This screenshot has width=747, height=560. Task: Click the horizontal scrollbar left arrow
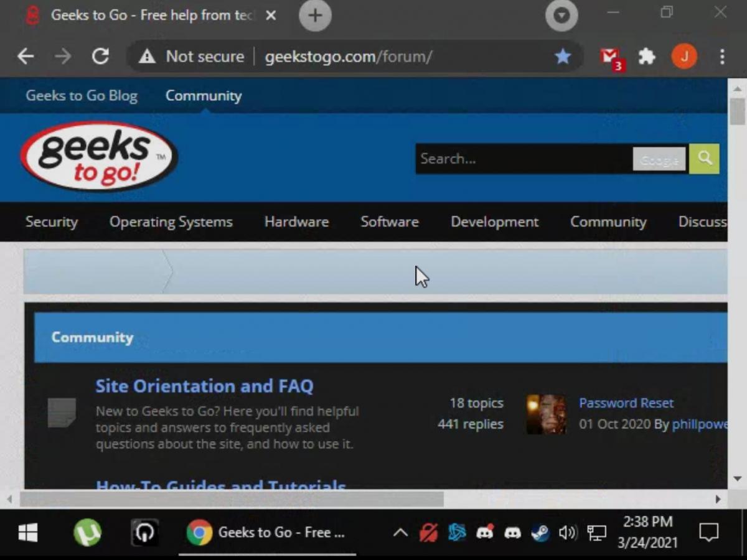coord(9,499)
